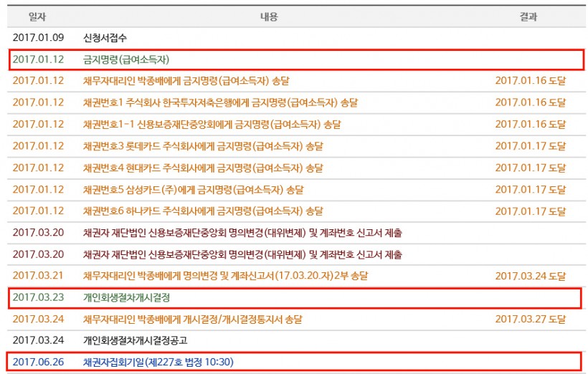Click the 2017.03.23 date
This screenshot has width=588, height=374.
pyautogui.click(x=38, y=298)
